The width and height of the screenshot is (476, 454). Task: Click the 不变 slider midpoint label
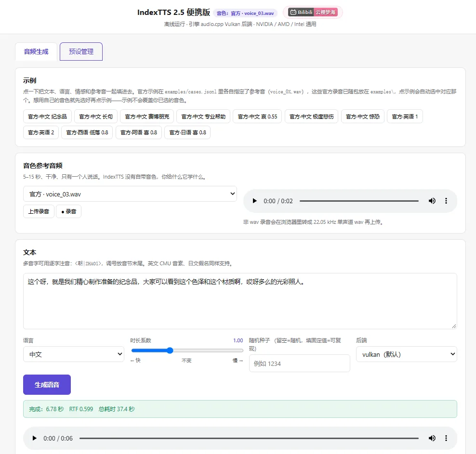186,360
